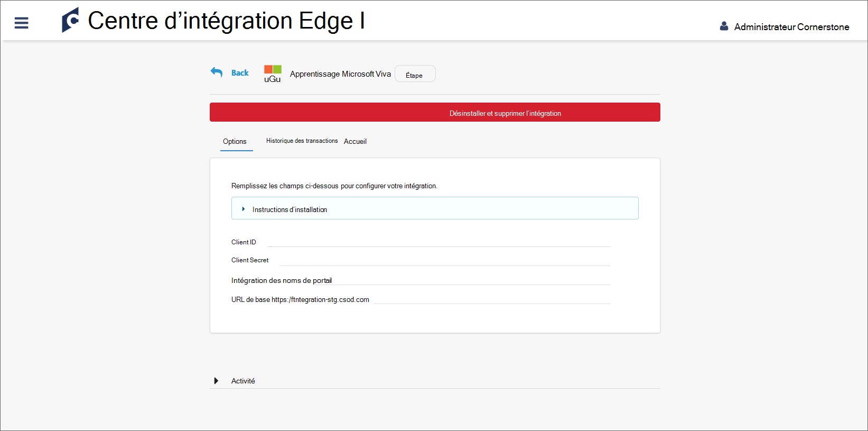Expand the Activité section triangle
The image size is (868, 431).
[216, 381]
